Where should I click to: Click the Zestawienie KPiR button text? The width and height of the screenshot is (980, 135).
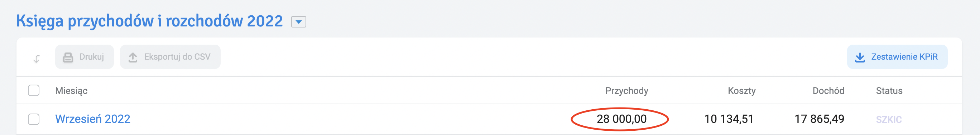click(904, 57)
